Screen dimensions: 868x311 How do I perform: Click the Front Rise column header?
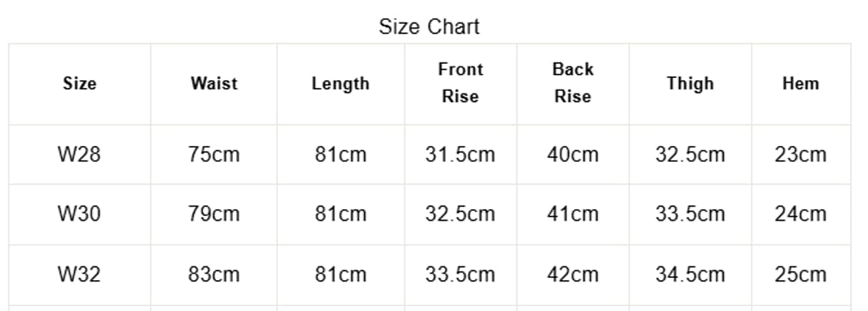[460, 83]
